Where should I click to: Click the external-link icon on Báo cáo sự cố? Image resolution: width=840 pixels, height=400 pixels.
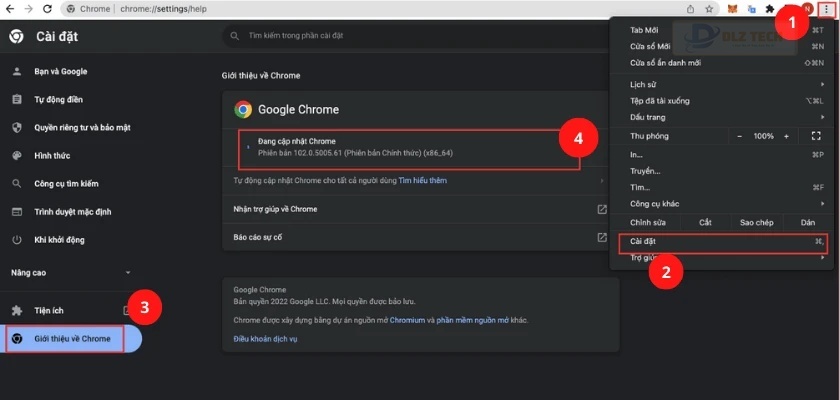[x=602, y=237]
